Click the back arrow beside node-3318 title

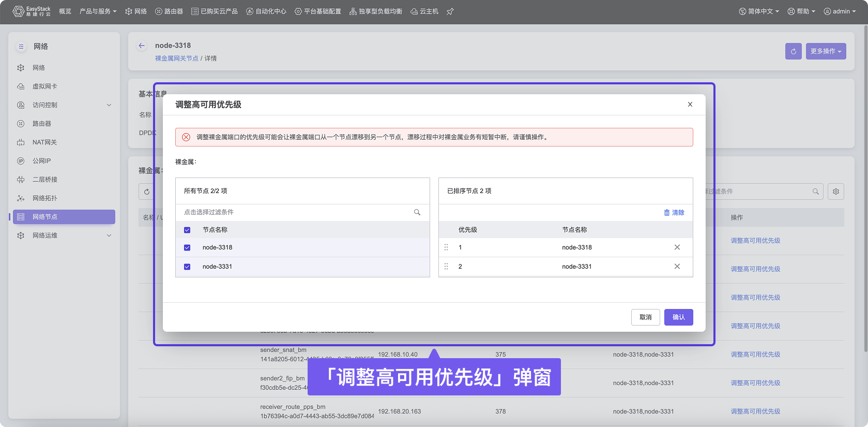click(142, 46)
